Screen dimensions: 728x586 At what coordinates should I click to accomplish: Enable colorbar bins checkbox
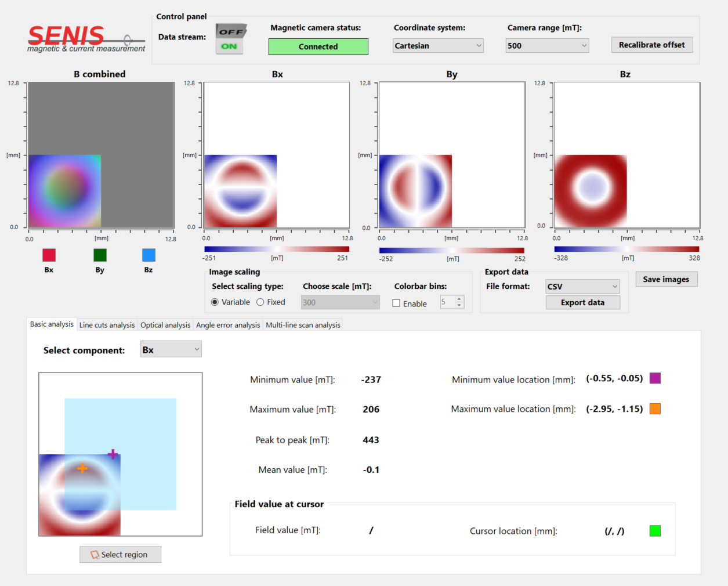pyautogui.click(x=396, y=303)
